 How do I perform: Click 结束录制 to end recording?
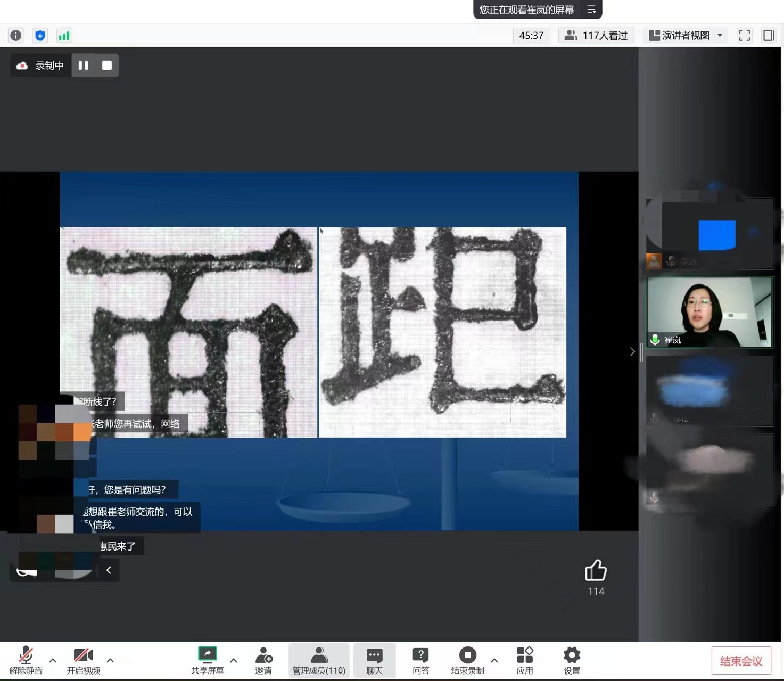[467, 661]
